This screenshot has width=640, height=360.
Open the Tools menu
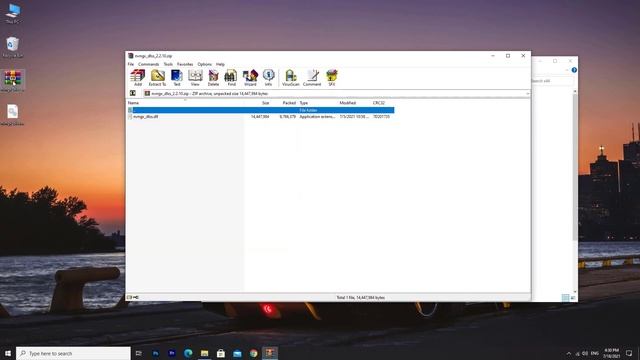(x=168, y=64)
